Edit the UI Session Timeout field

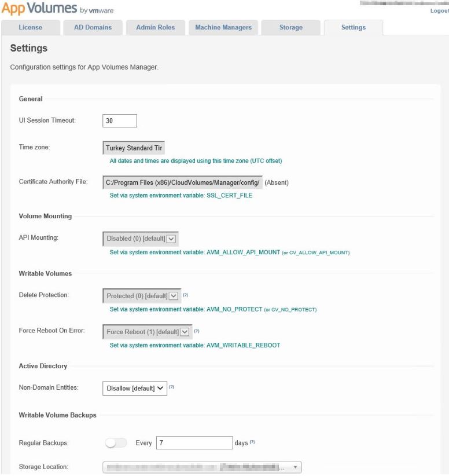coord(120,120)
